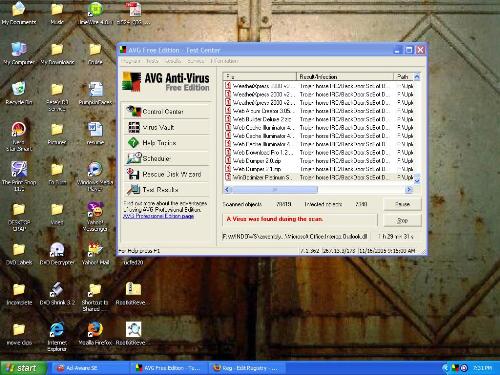Sort by the Result/Infection column header
Viewport: 500px width, 375px height.
pyautogui.click(x=345, y=77)
